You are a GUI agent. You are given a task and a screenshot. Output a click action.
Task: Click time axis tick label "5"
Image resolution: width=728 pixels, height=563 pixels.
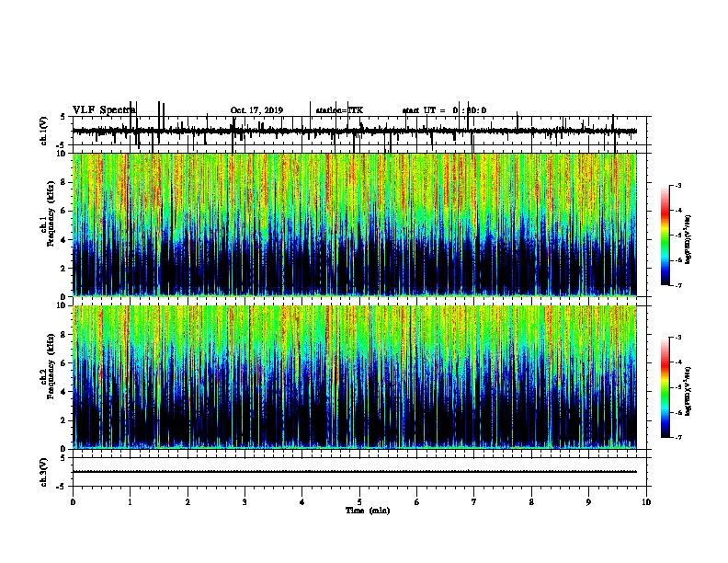[359, 502]
